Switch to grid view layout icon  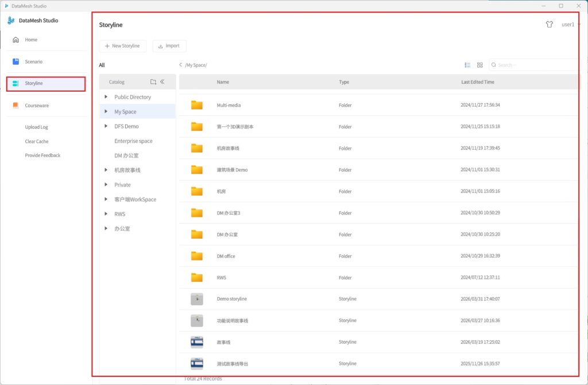(x=480, y=65)
